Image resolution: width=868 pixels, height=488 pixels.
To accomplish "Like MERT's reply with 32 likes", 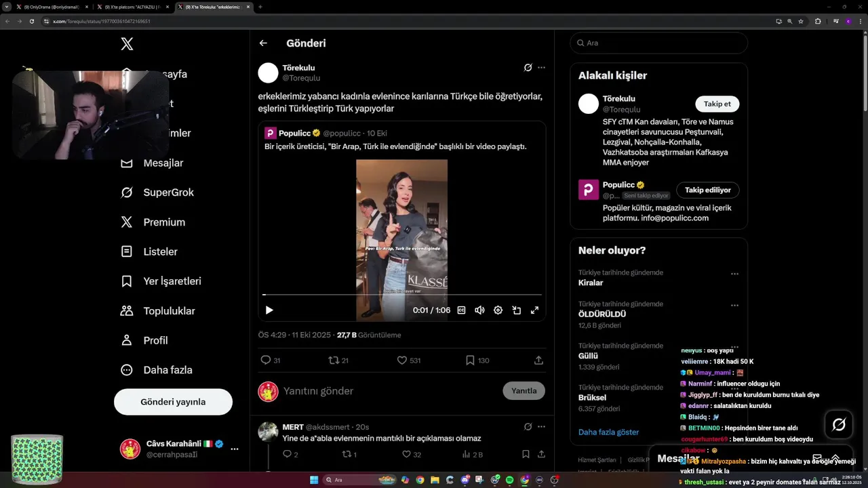I will tap(406, 454).
